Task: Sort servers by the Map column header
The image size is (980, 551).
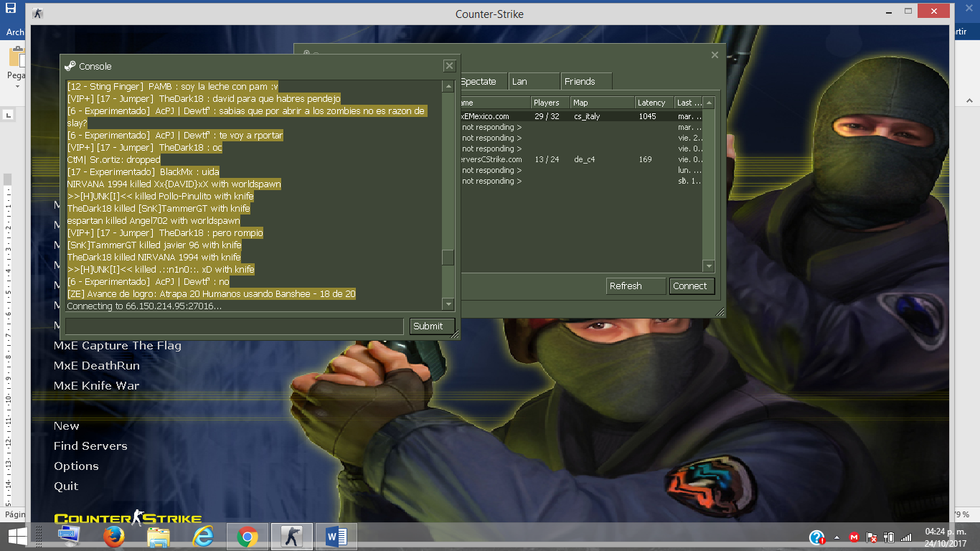Action: 602,103
